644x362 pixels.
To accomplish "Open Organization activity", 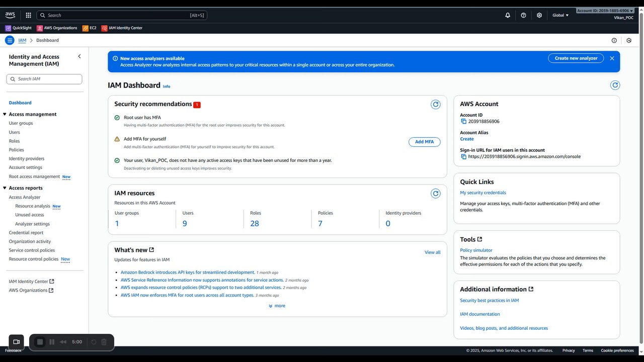I will tap(30, 241).
